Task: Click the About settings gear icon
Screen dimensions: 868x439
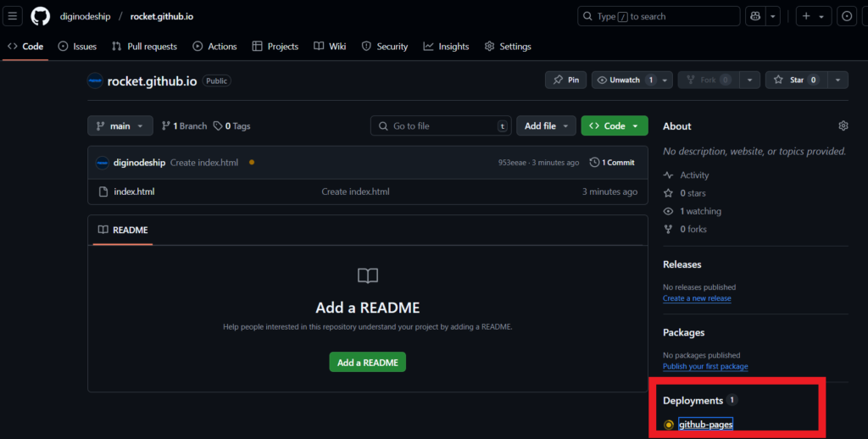Action: (x=843, y=126)
